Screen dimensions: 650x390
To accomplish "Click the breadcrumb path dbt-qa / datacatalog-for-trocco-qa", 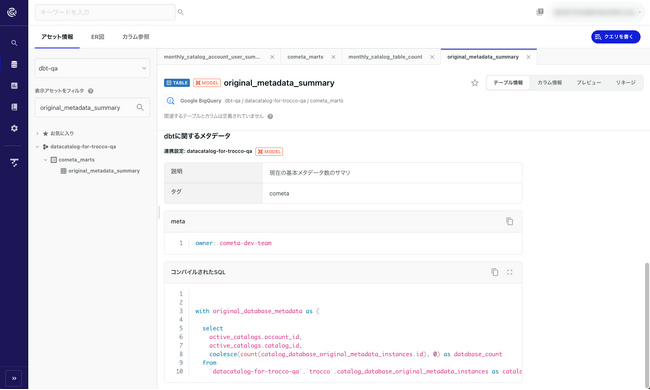I will [x=266, y=101].
